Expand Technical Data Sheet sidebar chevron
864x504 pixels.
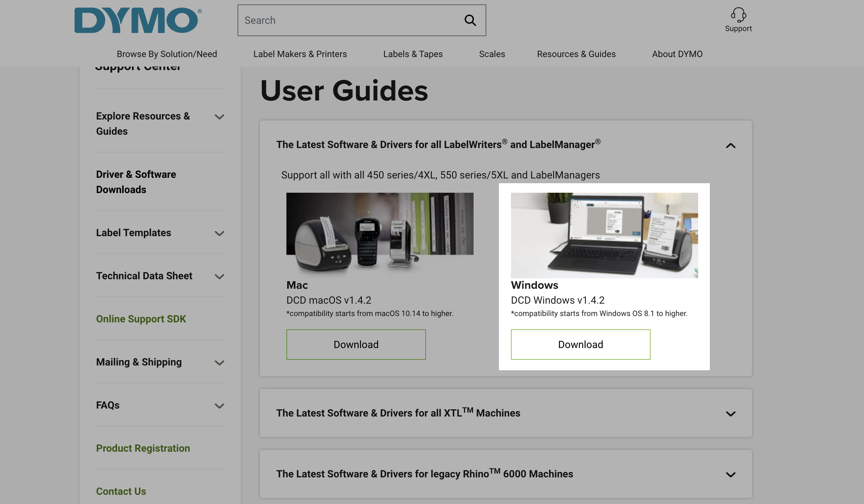click(x=219, y=276)
